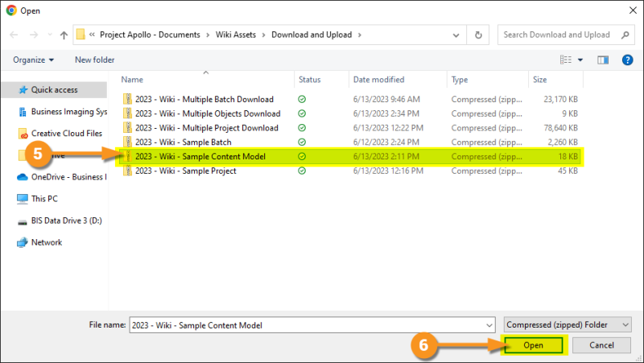
Task: Cancel the Open dialog
Action: click(x=601, y=345)
